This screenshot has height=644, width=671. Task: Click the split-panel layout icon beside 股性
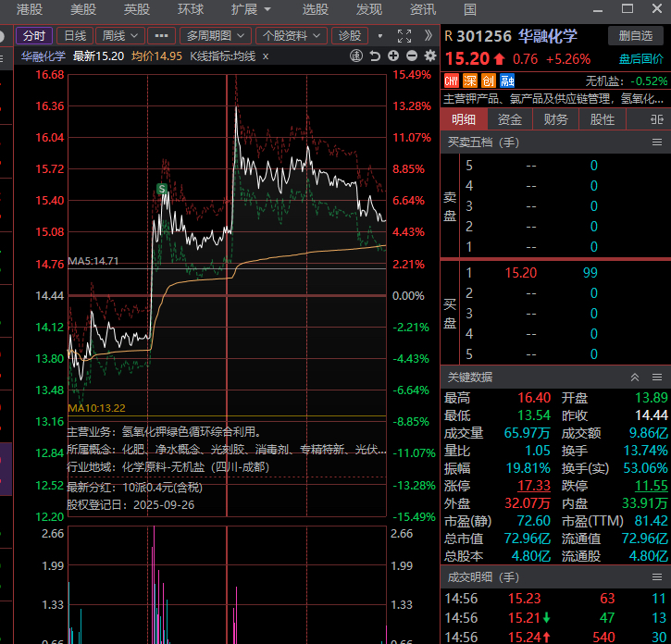[x=657, y=119]
